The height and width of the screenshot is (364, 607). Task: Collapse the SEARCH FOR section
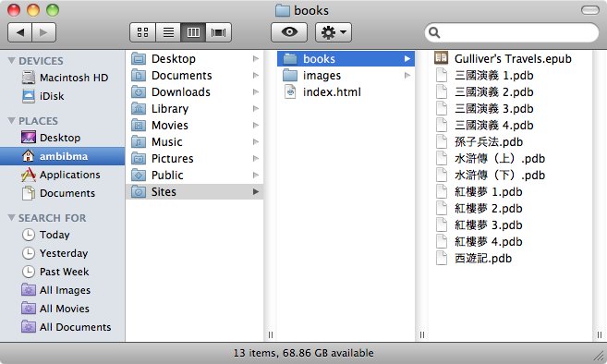click(12, 218)
